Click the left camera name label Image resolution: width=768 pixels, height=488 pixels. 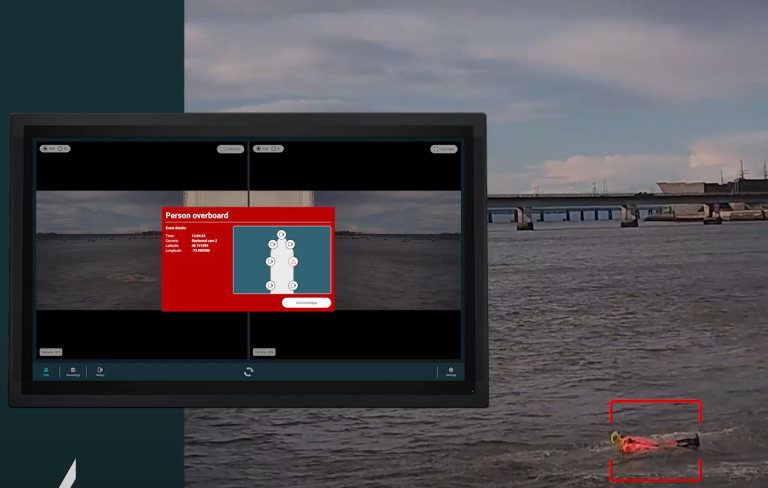coord(51,352)
